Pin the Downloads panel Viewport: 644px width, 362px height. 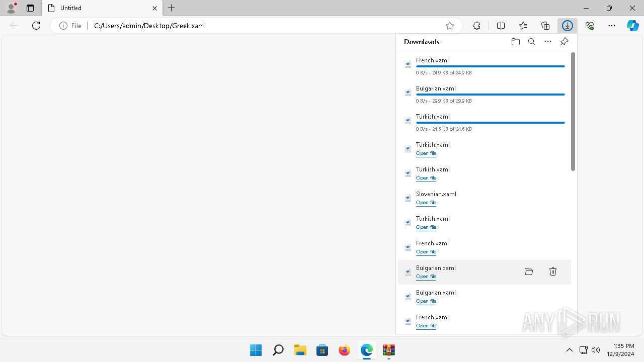click(564, 42)
